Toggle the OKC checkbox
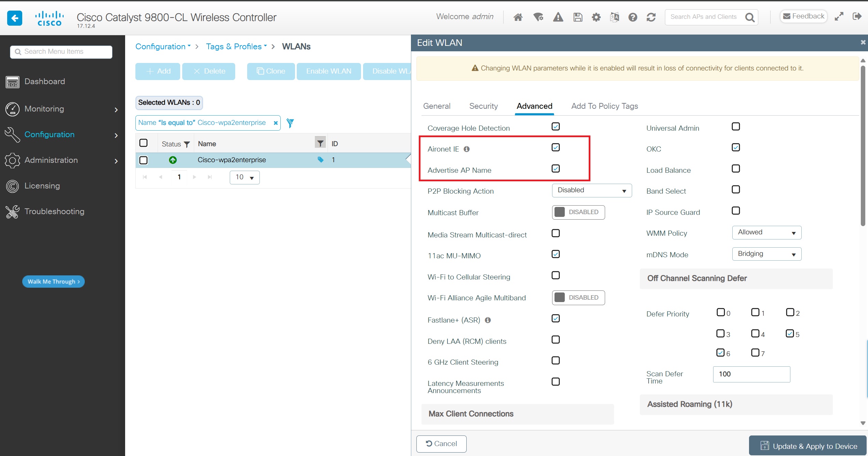Viewport: 868px width, 456px height. [x=736, y=147]
